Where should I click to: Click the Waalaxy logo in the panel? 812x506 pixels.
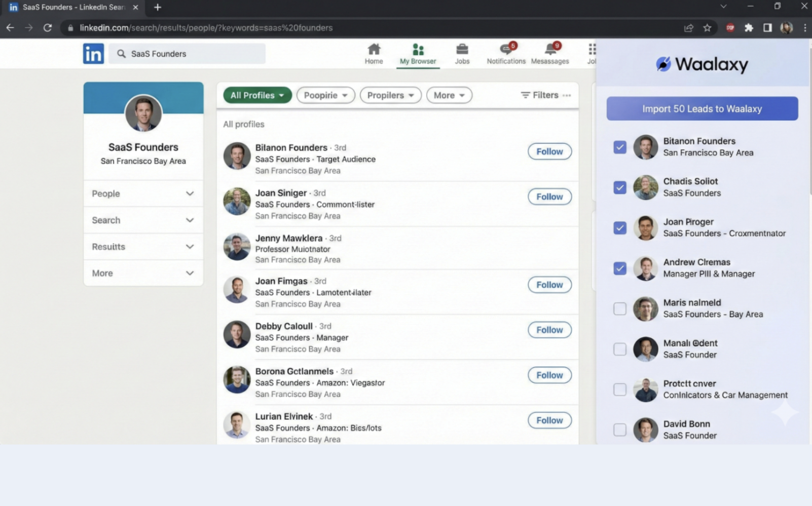pyautogui.click(x=702, y=64)
